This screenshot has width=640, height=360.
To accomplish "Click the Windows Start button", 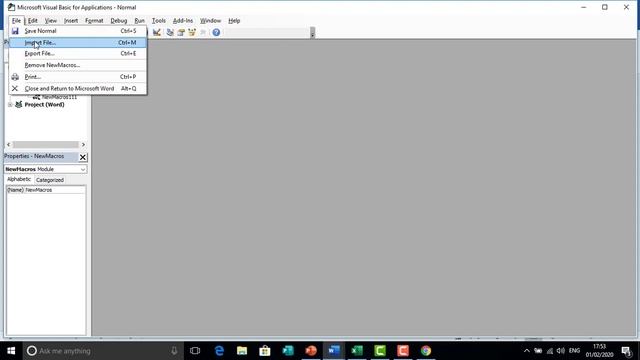I will (x=11, y=351).
